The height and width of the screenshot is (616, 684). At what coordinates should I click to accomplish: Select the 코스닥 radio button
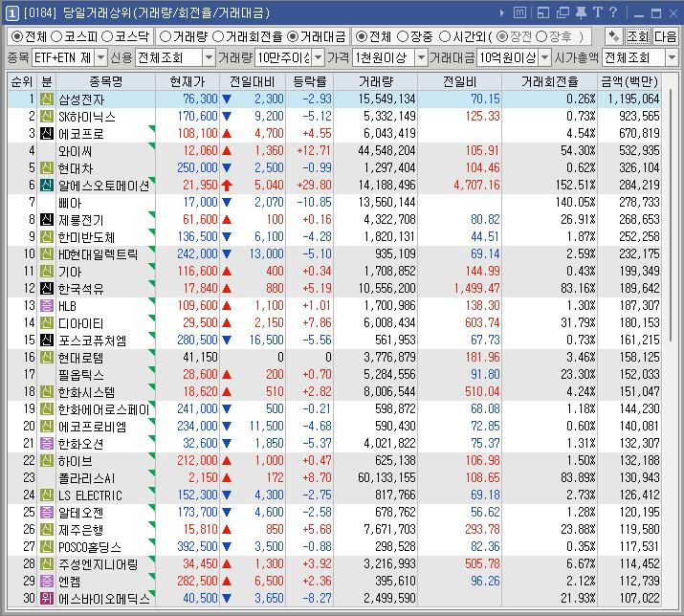point(107,36)
